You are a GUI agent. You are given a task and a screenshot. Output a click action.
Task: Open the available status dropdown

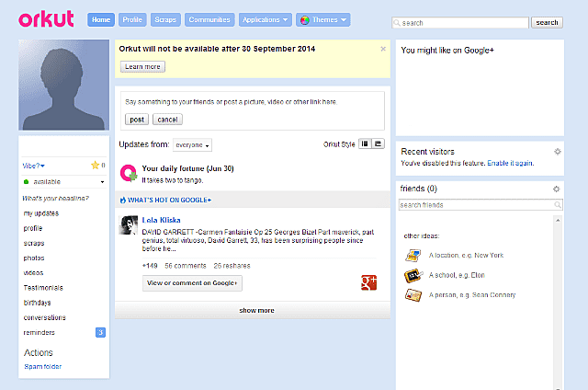click(63, 182)
